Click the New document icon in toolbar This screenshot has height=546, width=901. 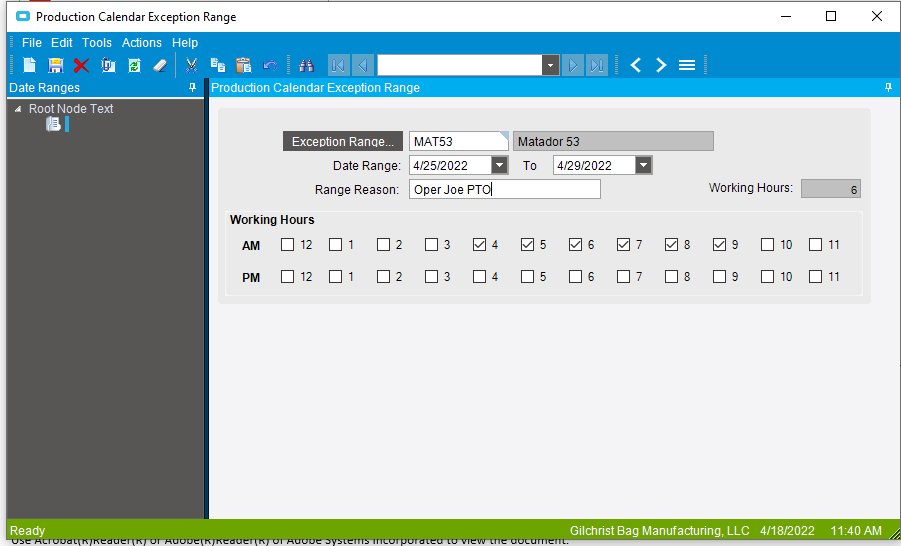pyautogui.click(x=29, y=65)
